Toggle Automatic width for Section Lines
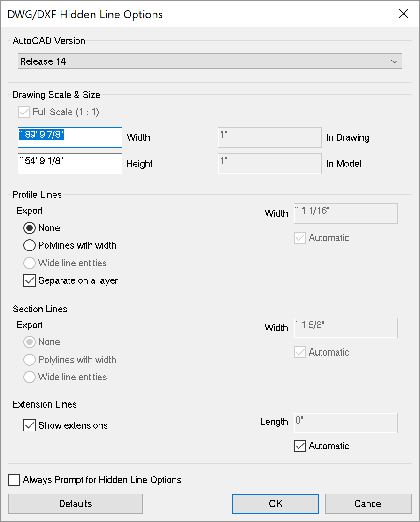The width and height of the screenshot is (420, 522). [x=300, y=352]
